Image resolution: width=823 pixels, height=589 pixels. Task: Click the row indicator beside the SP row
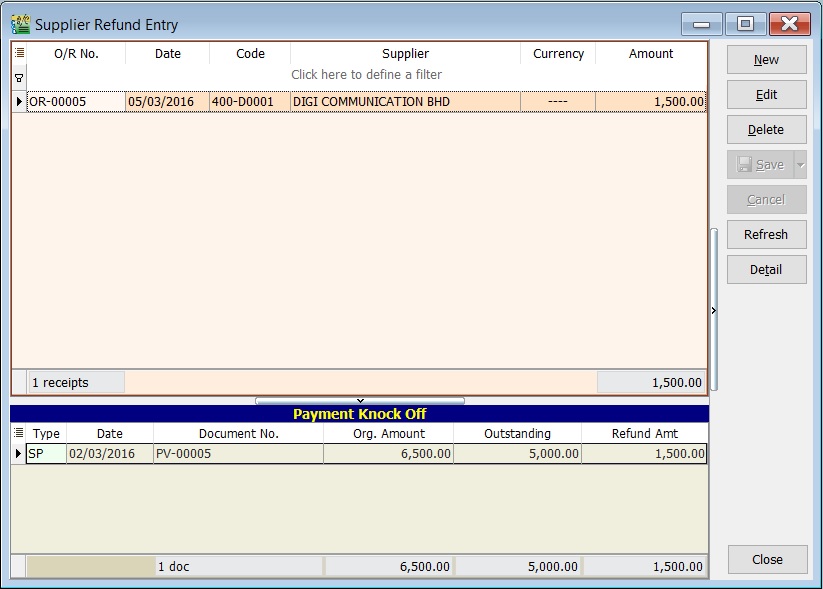[20, 455]
